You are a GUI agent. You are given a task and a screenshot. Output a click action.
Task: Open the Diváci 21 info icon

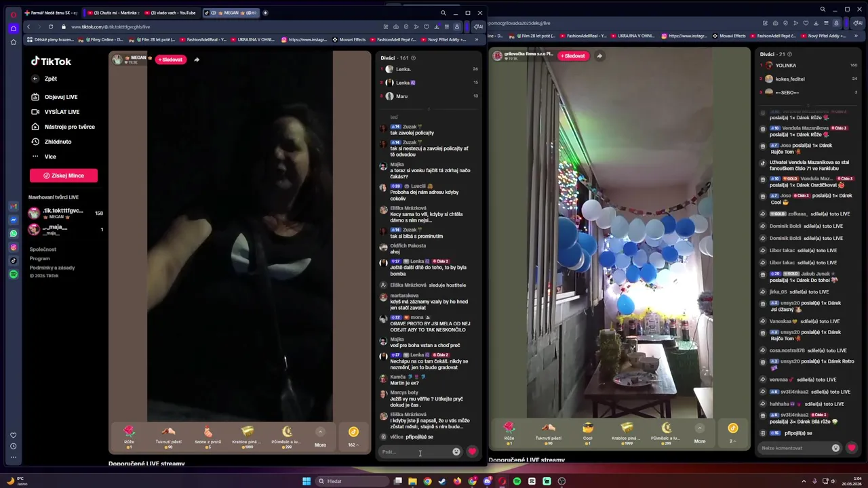tap(789, 54)
